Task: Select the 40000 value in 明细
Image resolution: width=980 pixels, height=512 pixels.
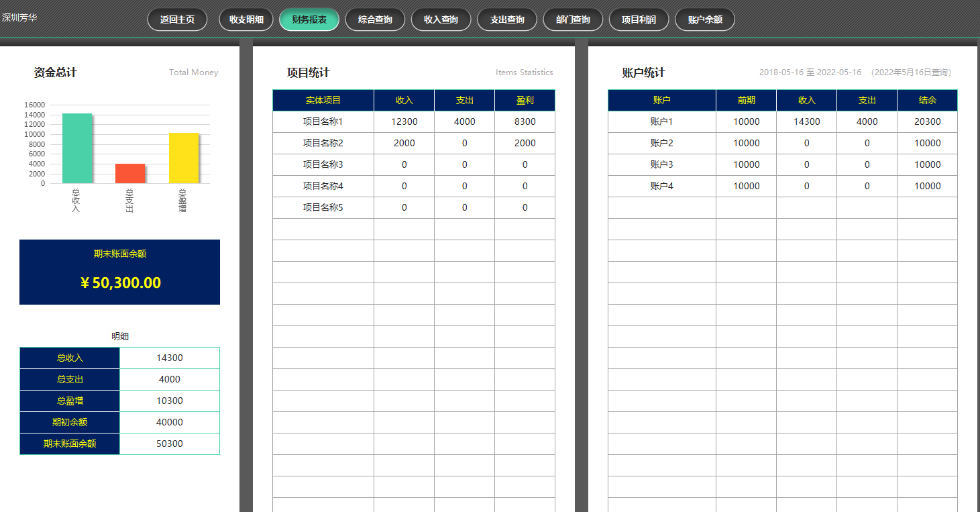Action: tap(170, 422)
